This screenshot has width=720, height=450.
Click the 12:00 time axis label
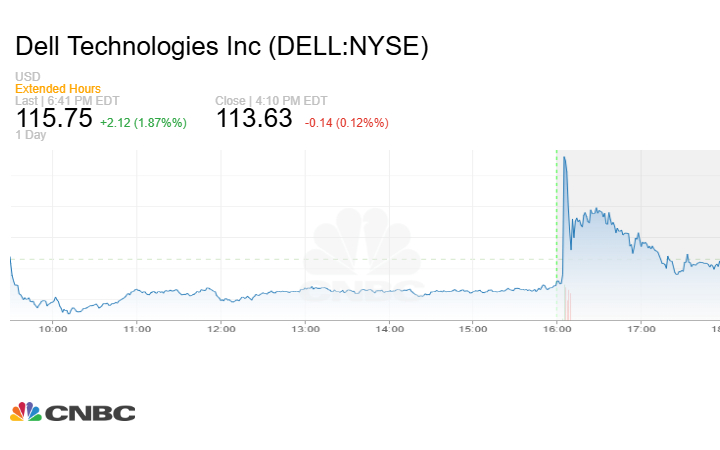tap(221, 329)
